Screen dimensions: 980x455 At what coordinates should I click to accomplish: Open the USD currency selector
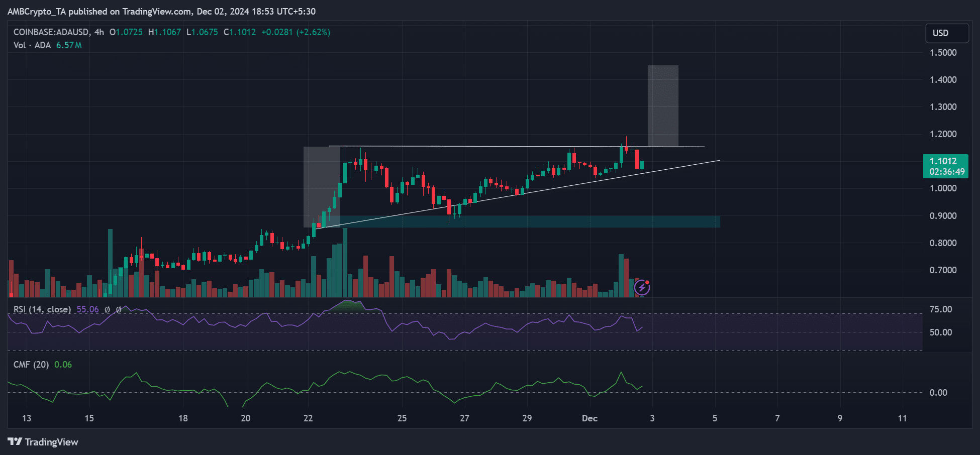(x=947, y=33)
